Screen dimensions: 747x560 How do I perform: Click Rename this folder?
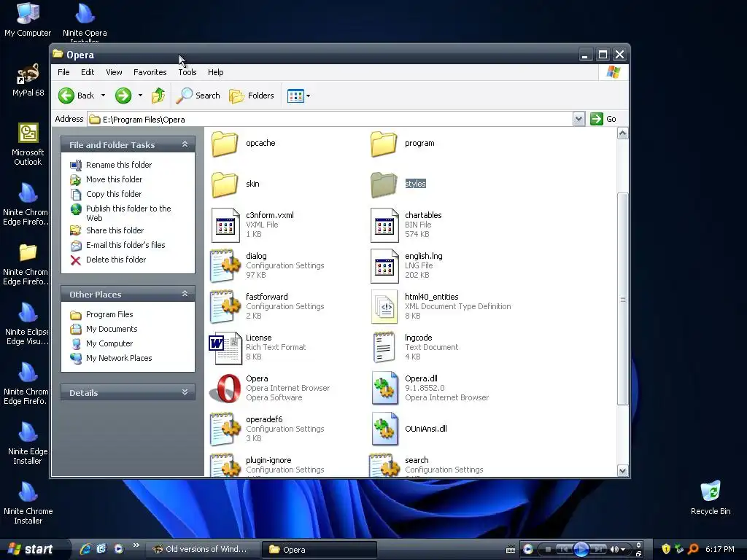click(119, 165)
